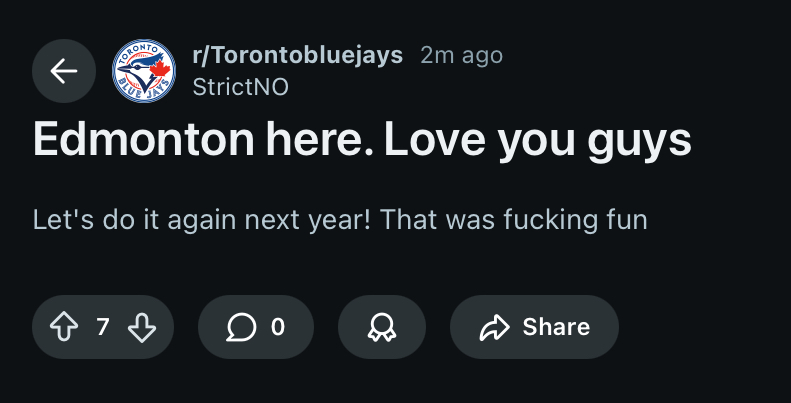This screenshot has width=791, height=403.
Task: Click the comment count showing 0
Action: [x=278, y=327]
